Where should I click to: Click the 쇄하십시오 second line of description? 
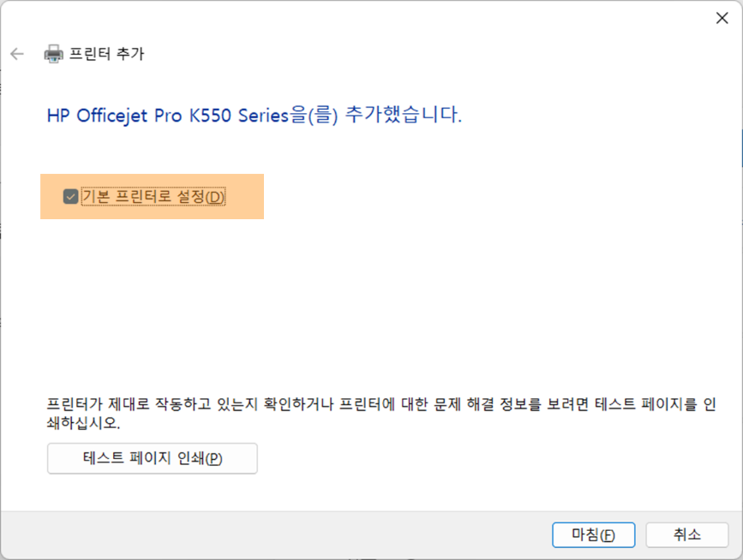pos(83,423)
